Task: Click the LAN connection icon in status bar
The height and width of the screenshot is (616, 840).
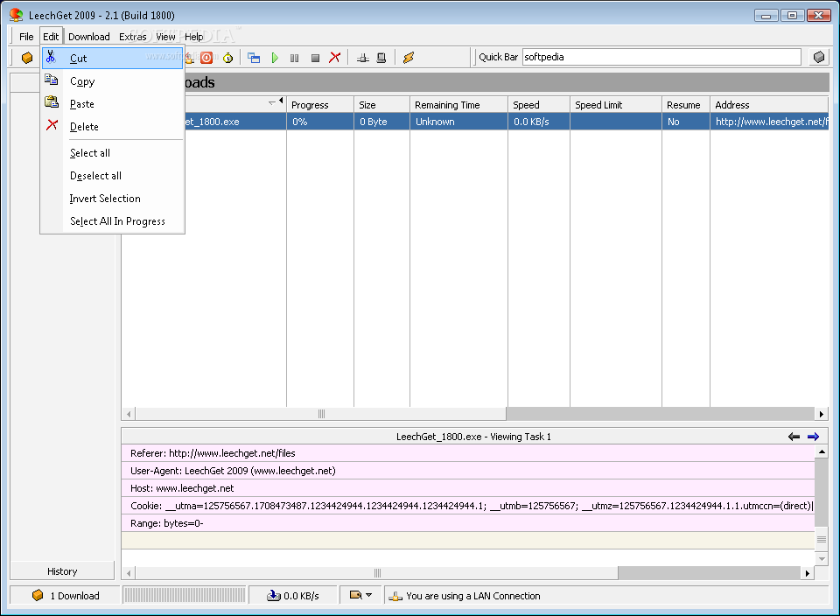Action: pos(395,596)
